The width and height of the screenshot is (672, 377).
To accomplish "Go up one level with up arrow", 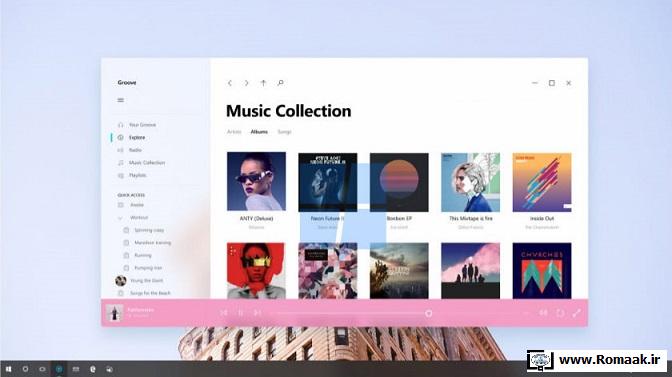I will coord(263,83).
